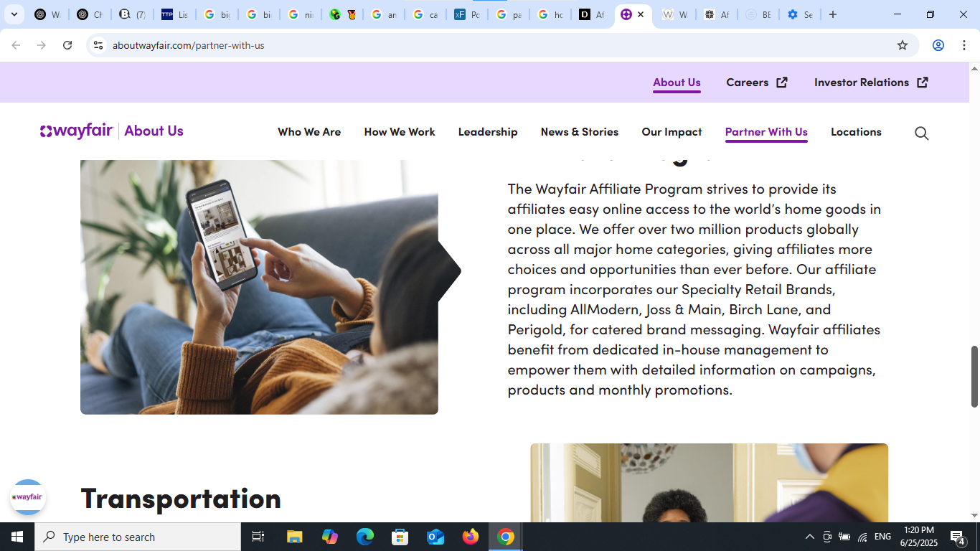Open the Wi-Fi network tray icon
This screenshot has width=980, height=551.
tap(862, 537)
